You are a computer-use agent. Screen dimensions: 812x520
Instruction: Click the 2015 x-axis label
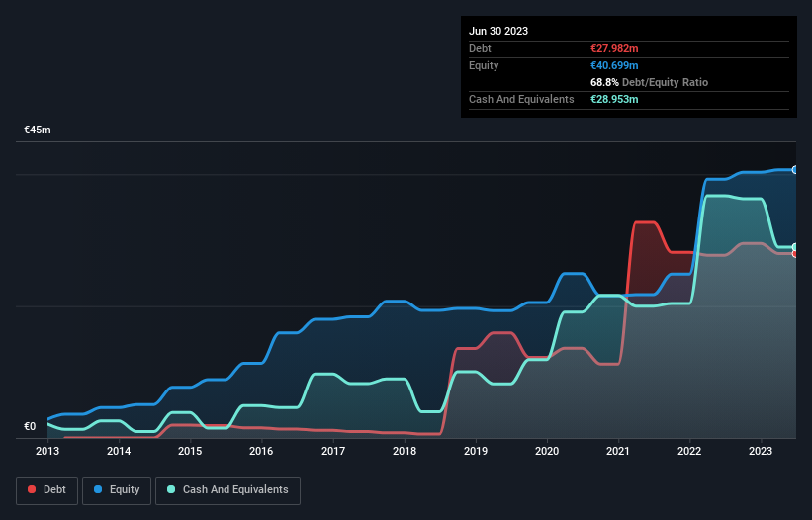190,451
